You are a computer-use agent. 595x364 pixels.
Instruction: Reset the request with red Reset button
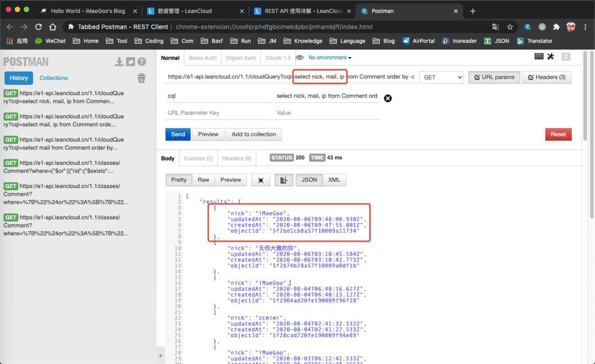(x=558, y=134)
